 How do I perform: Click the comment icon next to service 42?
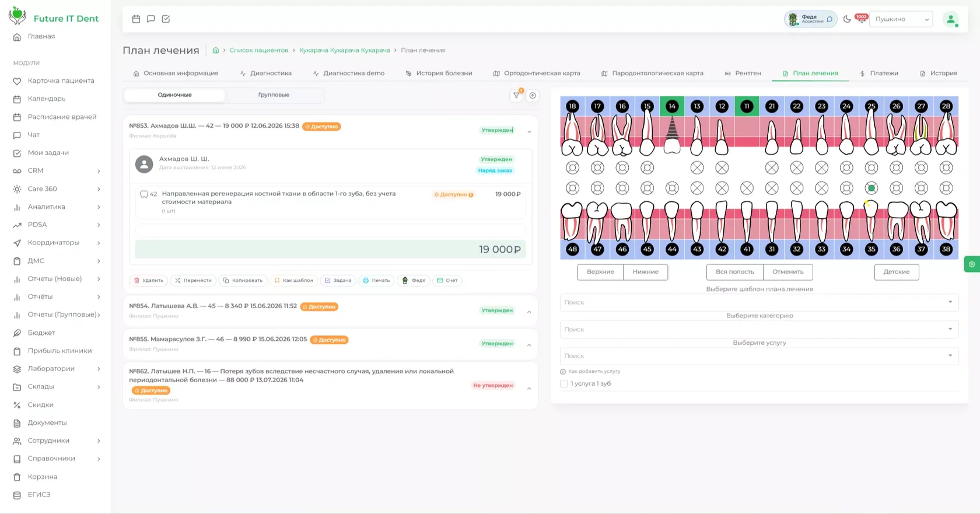click(x=144, y=194)
